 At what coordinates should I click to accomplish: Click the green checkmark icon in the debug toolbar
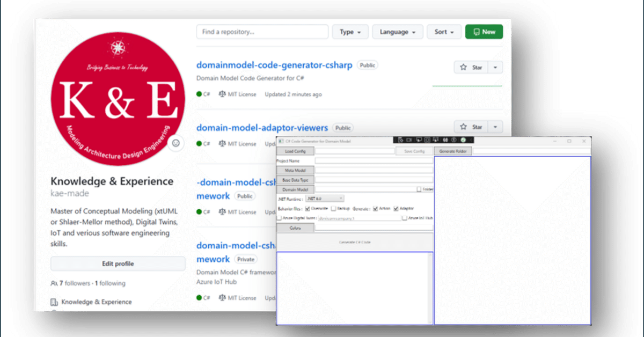tap(463, 140)
